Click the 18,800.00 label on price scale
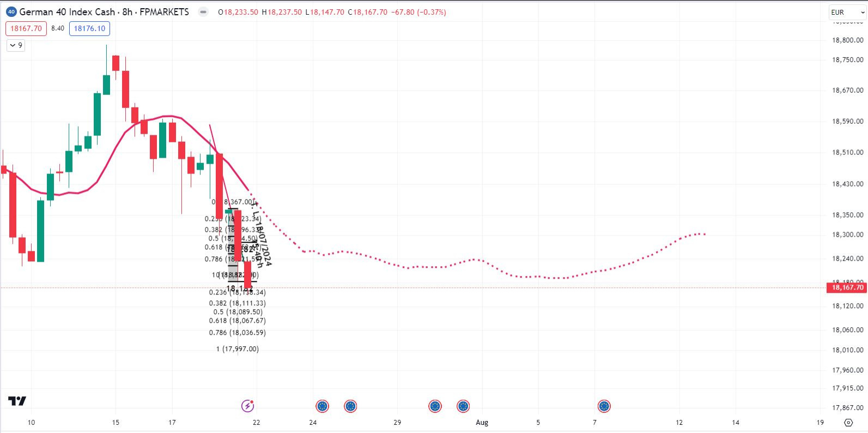Screen dimensions: 868x433 click(x=847, y=40)
